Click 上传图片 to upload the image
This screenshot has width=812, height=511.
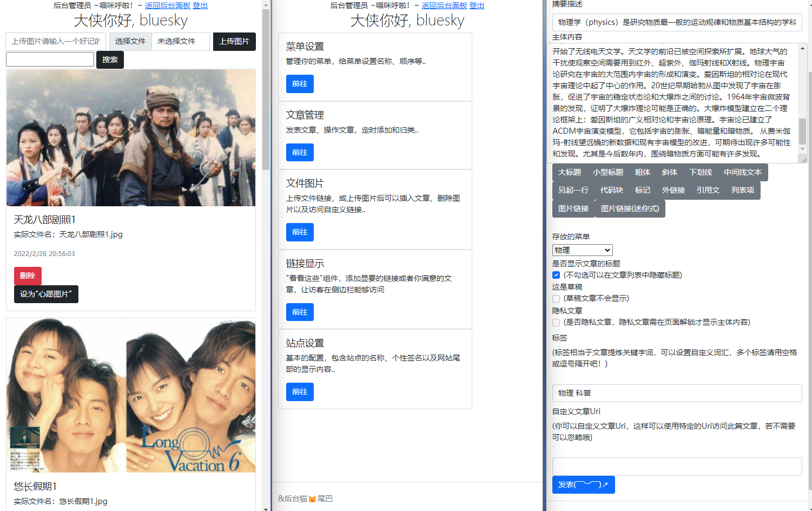coord(234,42)
